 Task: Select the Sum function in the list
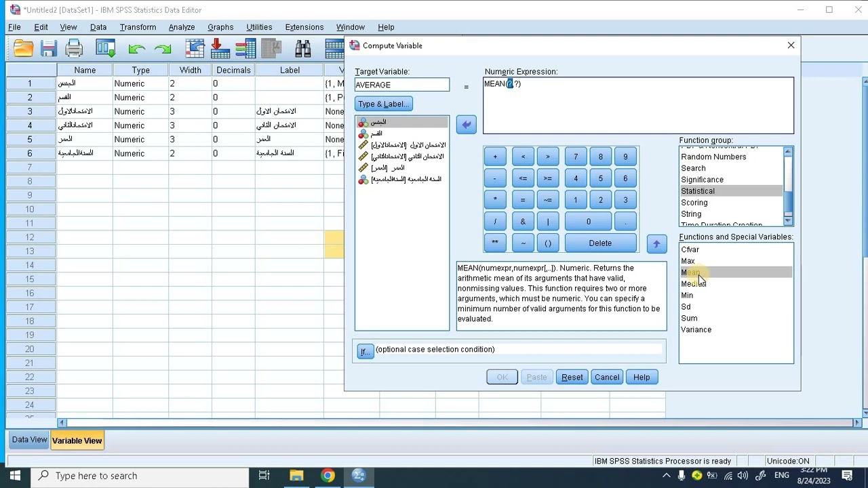[736, 319]
